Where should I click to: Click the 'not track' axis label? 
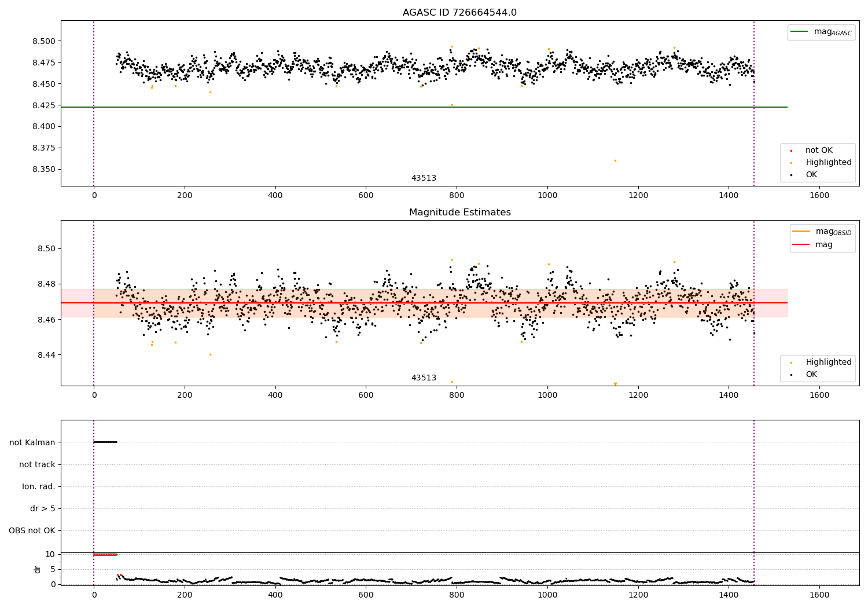pyautogui.click(x=37, y=465)
